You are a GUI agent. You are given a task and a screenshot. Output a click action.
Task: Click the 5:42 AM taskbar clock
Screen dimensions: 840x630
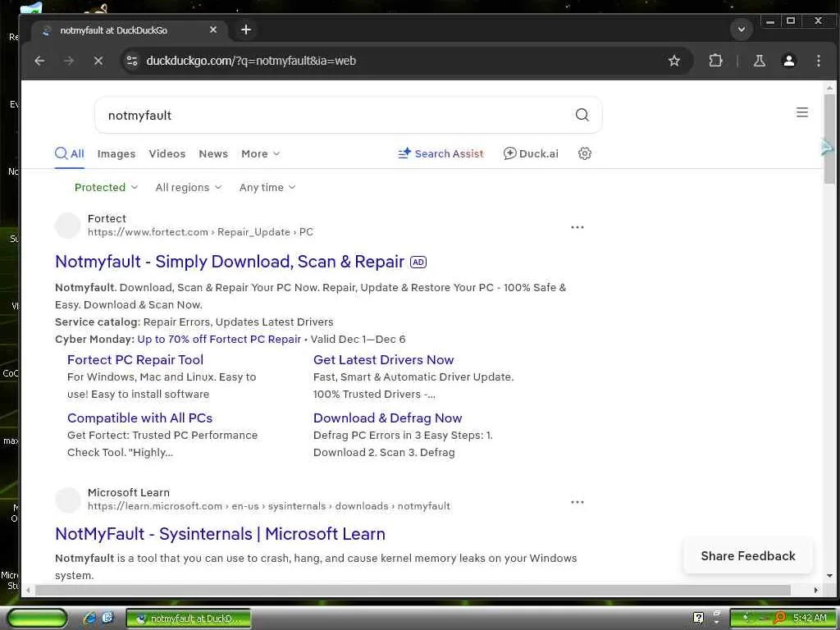[810, 618]
